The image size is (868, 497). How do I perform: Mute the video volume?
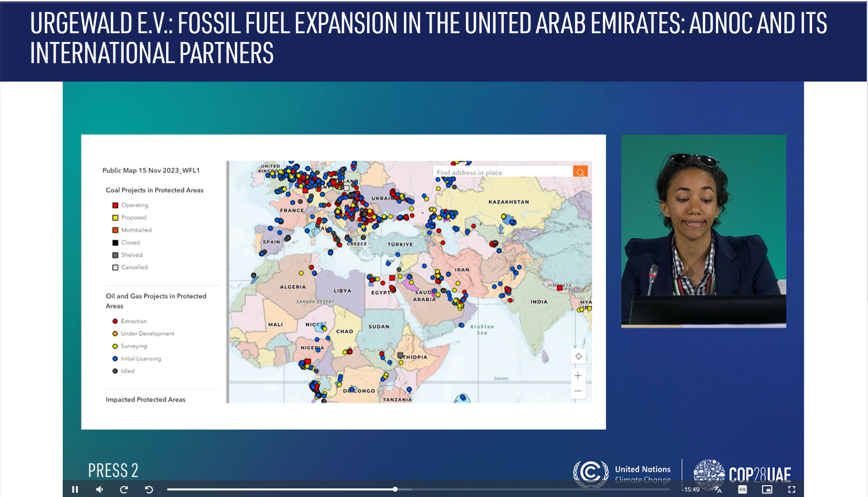[100, 489]
